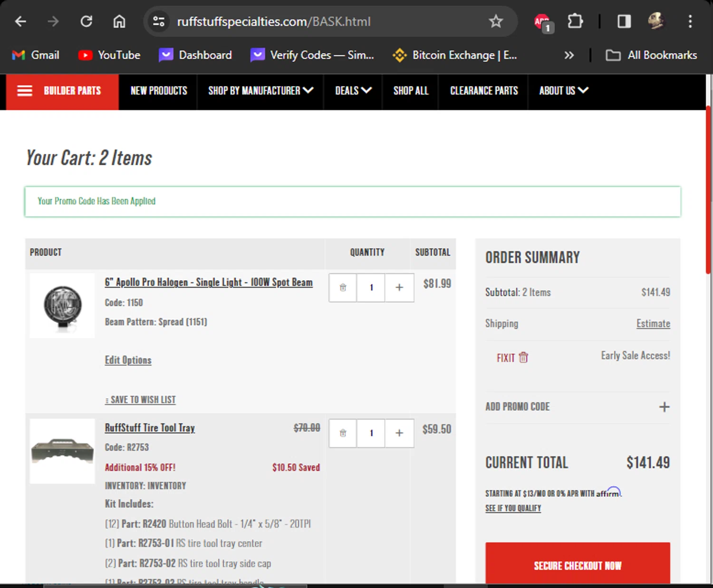Open the browser extensions puzzle icon
Image resolution: width=713 pixels, height=588 pixels.
[x=575, y=21]
